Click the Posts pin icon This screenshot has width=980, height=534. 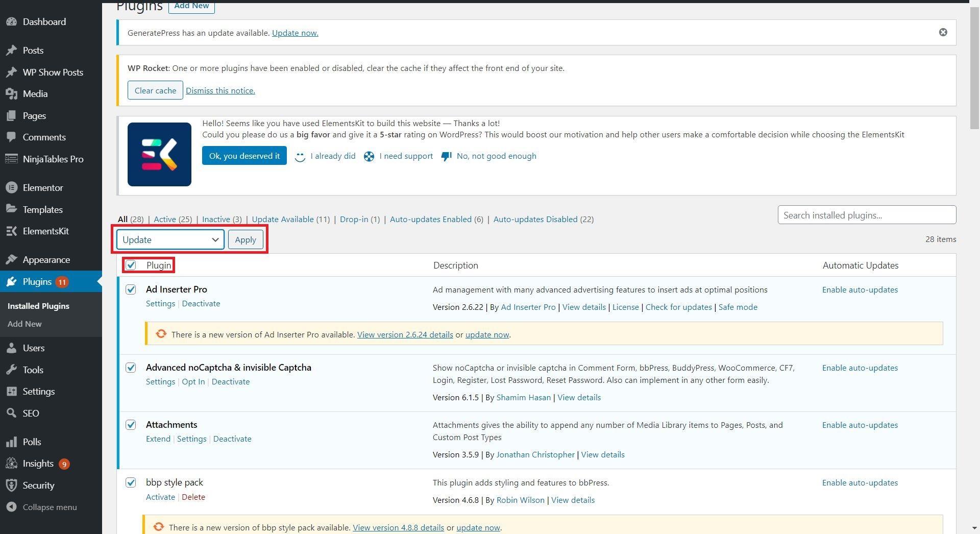[x=11, y=51]
